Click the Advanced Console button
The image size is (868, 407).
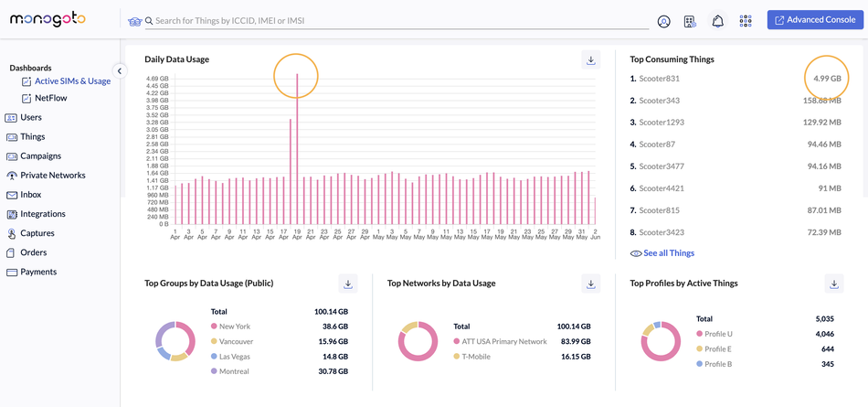(815, 20)
